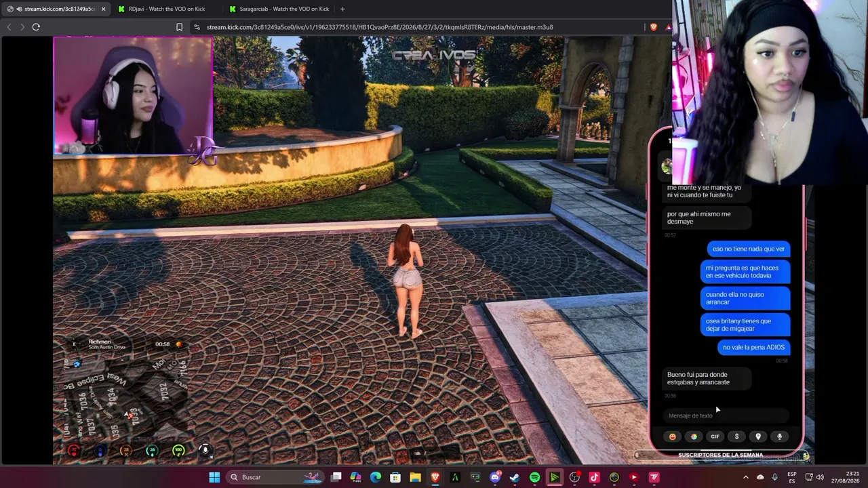
Task: Show hidden system tray icons
Action: click(746, 477)
